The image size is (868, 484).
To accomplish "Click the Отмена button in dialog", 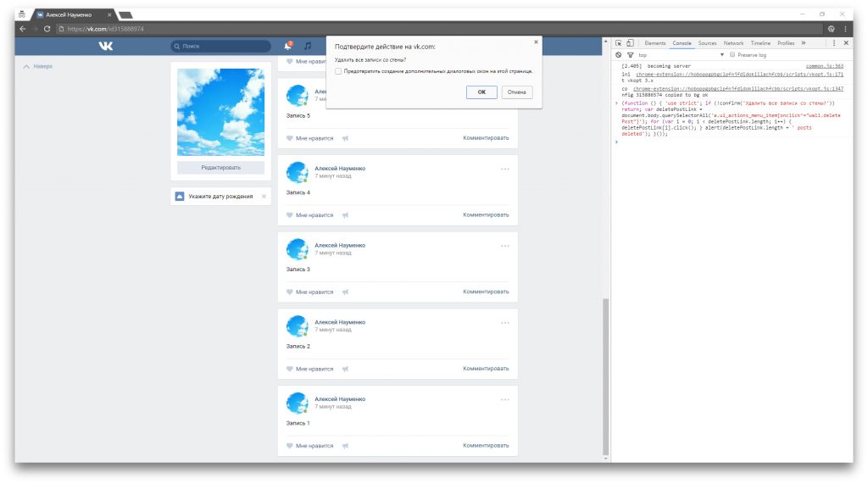I will 516,92.
